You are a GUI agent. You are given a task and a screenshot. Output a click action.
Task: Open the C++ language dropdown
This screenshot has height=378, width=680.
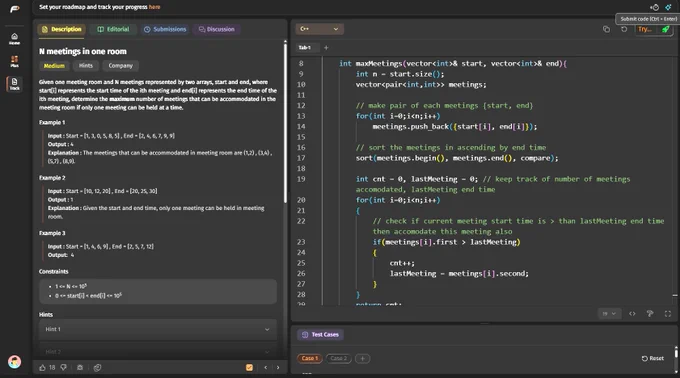(x=320, y=29)
